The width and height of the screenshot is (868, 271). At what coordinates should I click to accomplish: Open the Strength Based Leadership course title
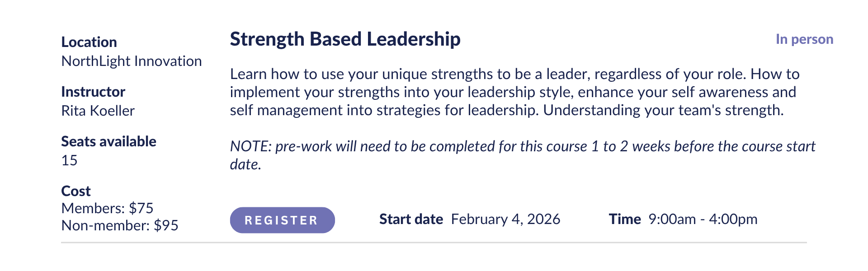pyautogui.click(x=345, y=39)
